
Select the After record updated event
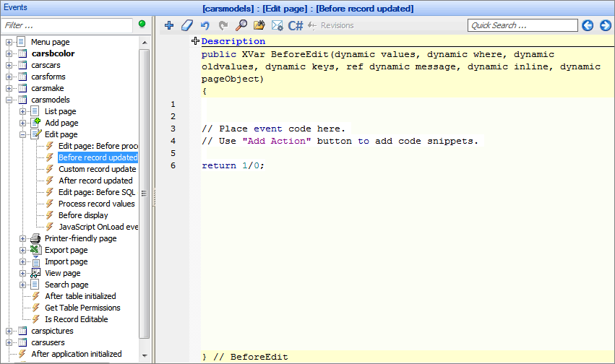click(95, 181)
